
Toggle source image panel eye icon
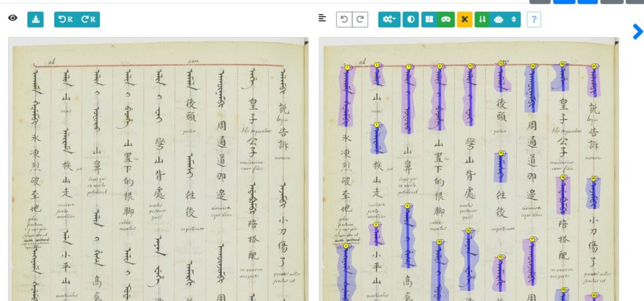(13, 18)
